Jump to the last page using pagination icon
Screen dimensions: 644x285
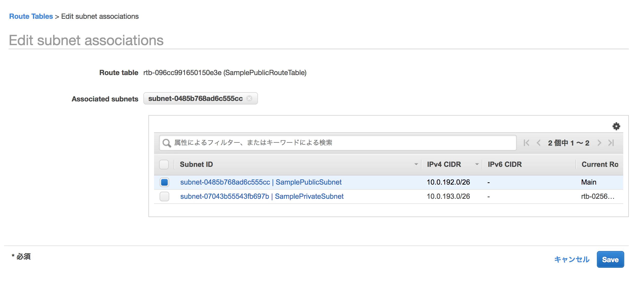(x=611, y=143)
